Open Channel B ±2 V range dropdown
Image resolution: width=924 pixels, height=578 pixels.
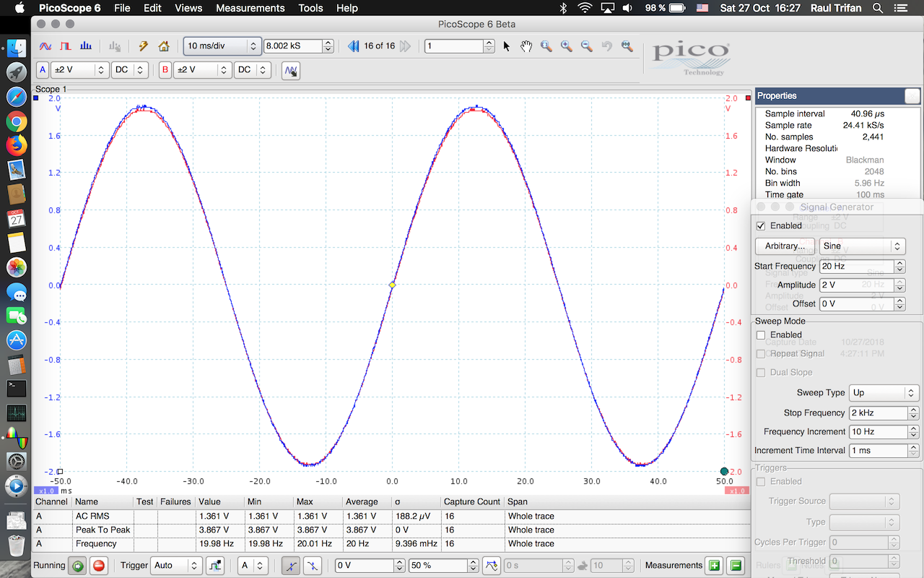[x=202, y=70]
